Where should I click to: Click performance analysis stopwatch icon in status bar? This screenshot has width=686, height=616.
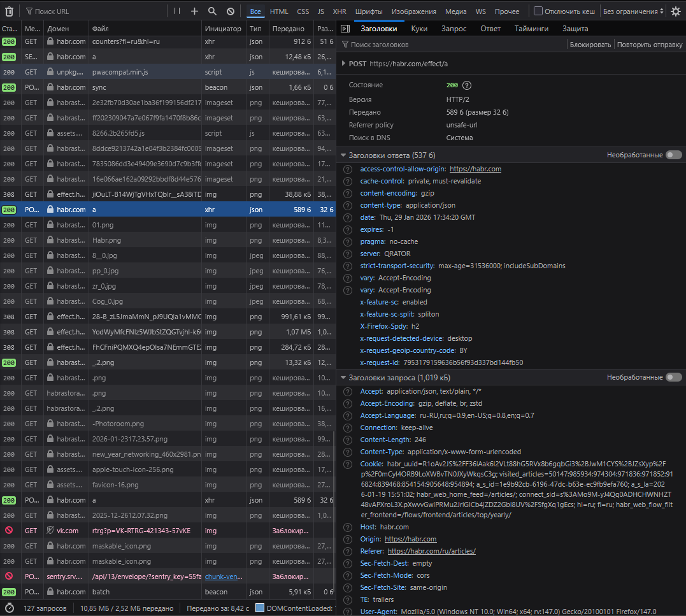tap(9, 608)
